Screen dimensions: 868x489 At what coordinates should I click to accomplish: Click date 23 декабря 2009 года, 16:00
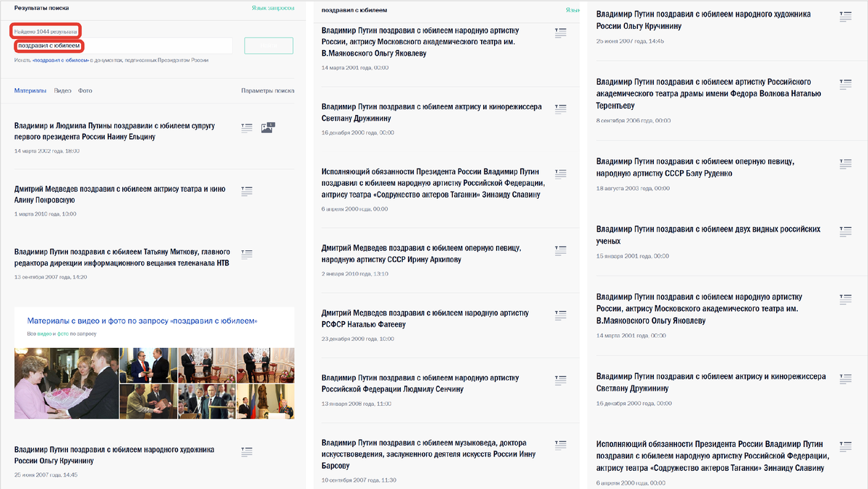357,339
